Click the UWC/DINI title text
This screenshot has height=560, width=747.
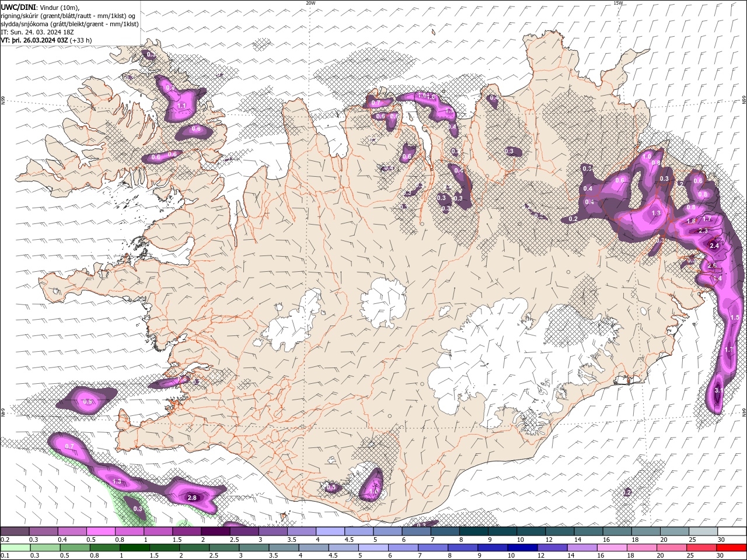(19, 7)
